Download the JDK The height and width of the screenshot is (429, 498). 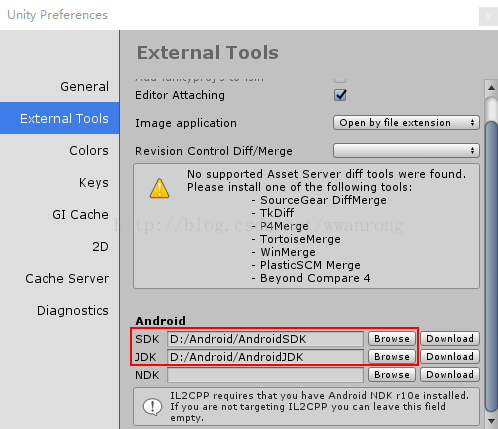coord(450,357)
